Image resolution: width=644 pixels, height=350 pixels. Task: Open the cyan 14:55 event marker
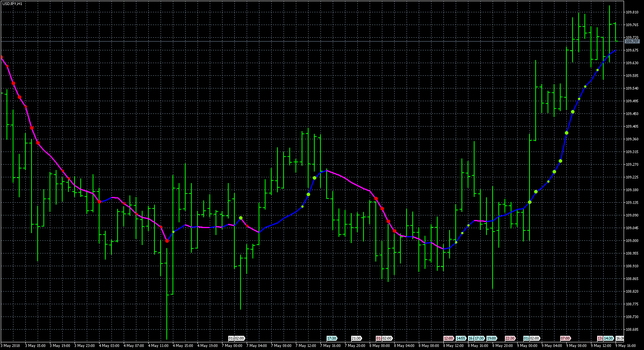point(461,338)
